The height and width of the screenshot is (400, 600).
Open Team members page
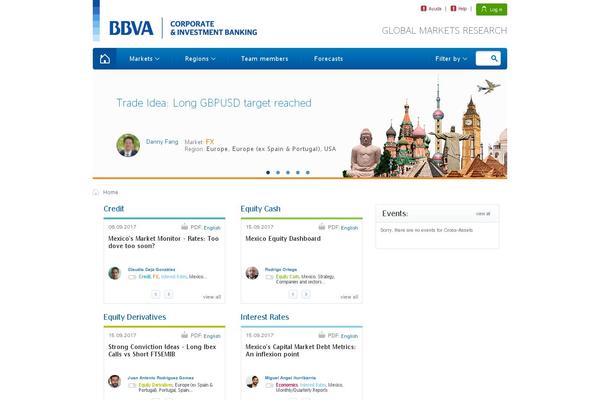tap(264, 59)
